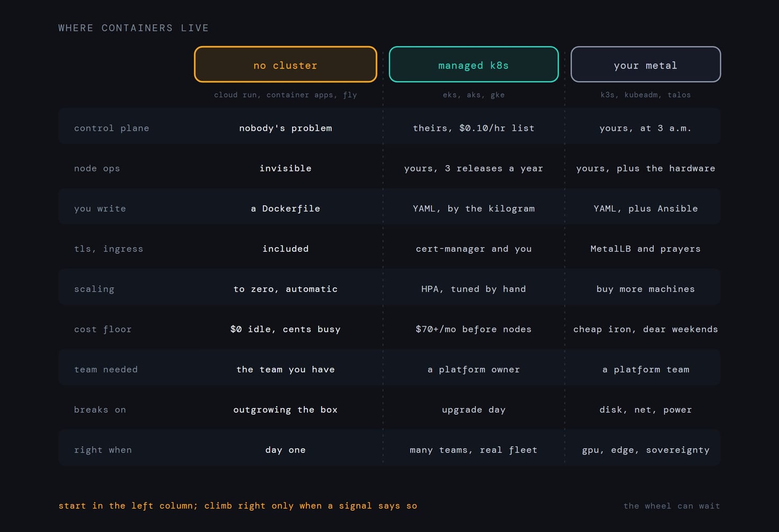779x532 pixels.
Task: Select the 'your metal' column header
Action: coord(646,65)
